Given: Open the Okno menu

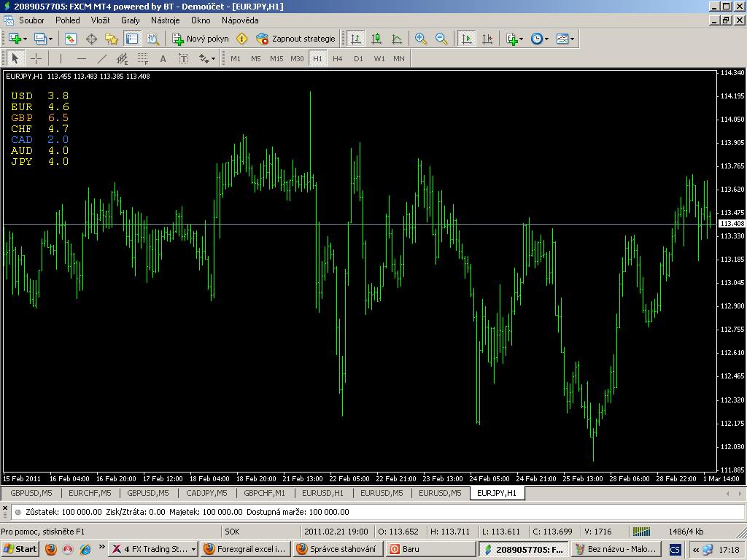Looking at the screenshot, I should pos(201,20).
